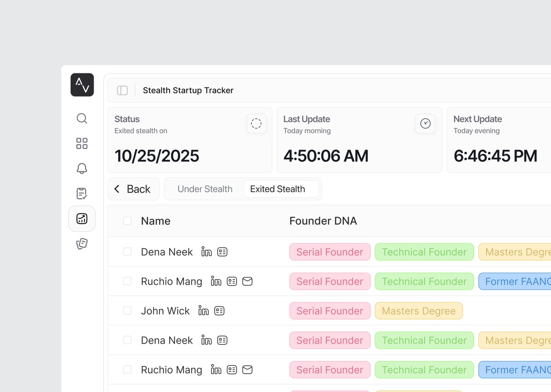Image resolution: width=551 pixels, height=392 pixels.
Task: Click the 4:50:06 AM last update time
Action: (326, 156)
